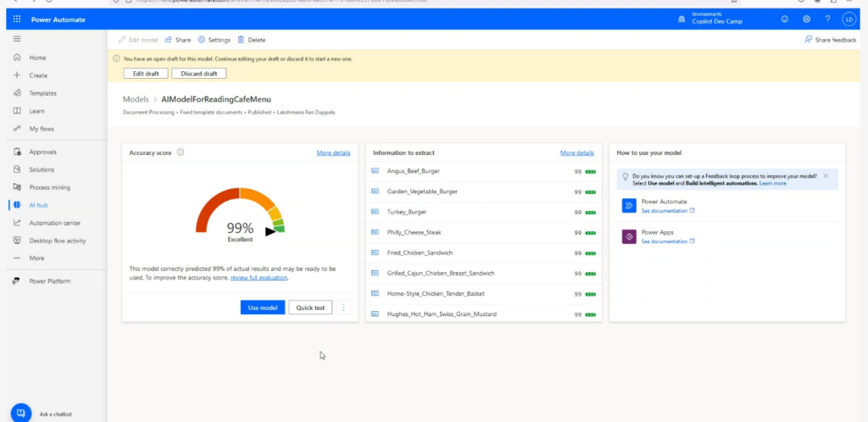Image resolution: width=868 pixels, height=422 pixels.
Task: Open model Settings in command bar
Action: tap(214, 40)
